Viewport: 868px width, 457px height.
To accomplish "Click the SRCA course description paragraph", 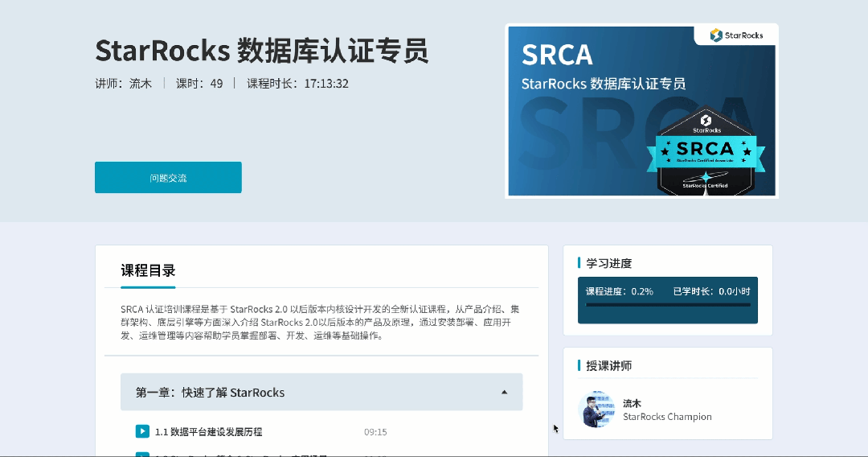I will tap(320, 323).
